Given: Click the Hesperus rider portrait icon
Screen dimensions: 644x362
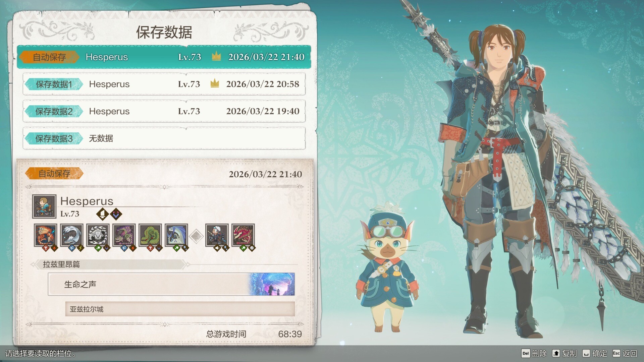Looking at the screenshot, I should click(x=44, y=206).
